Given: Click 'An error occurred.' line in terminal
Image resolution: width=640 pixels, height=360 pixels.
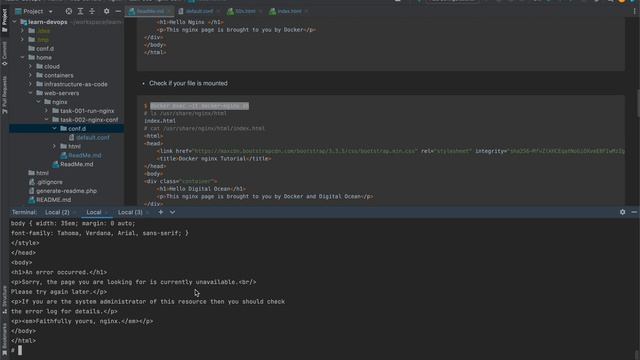Looking at the screenshot, I should [x=59, y=272].
